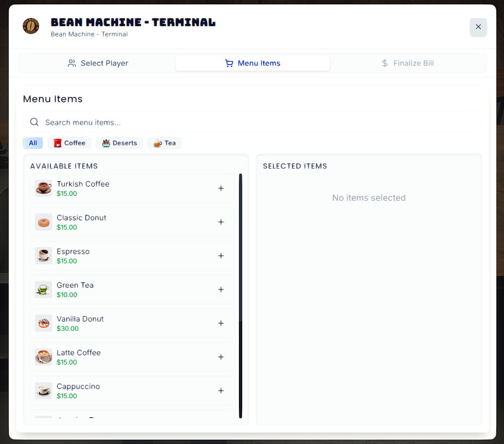
Task: Click the 'Selected Items' panel heading
Action: click(x=295, y=166)
